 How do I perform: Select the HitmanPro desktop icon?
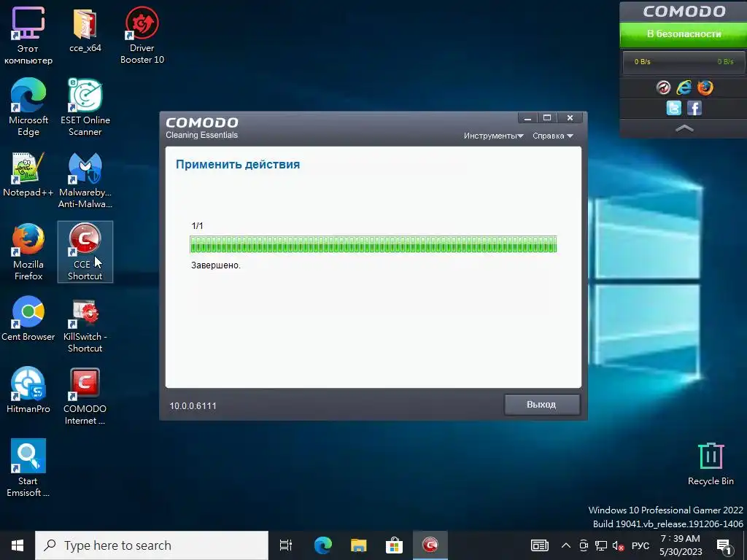(x=28, y=391)
